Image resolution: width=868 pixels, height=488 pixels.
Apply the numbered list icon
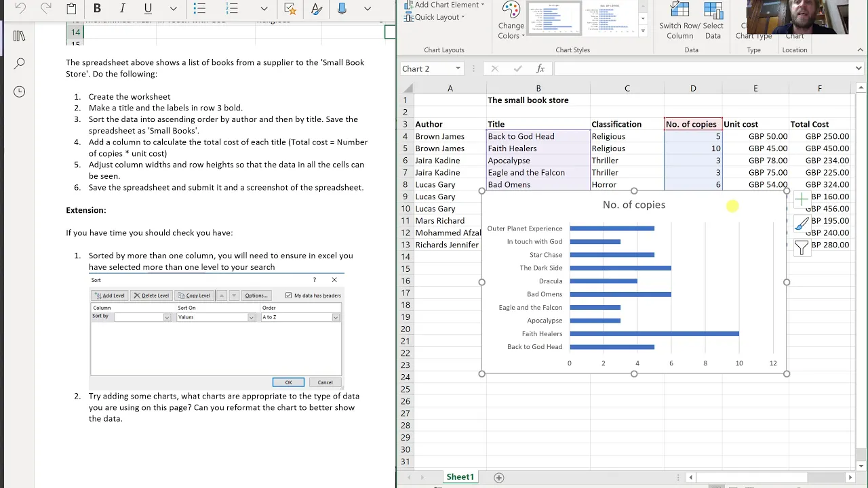point(232,9)
